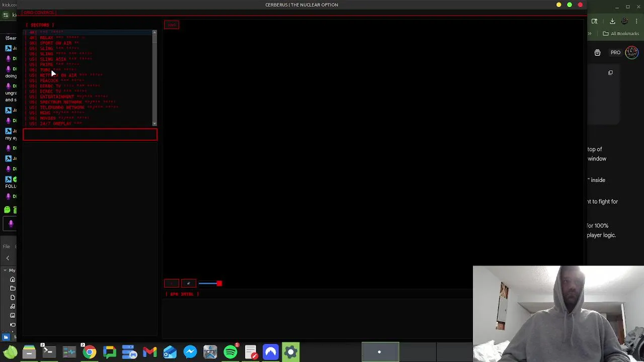Select the 4K| RELAX sector

88,38
